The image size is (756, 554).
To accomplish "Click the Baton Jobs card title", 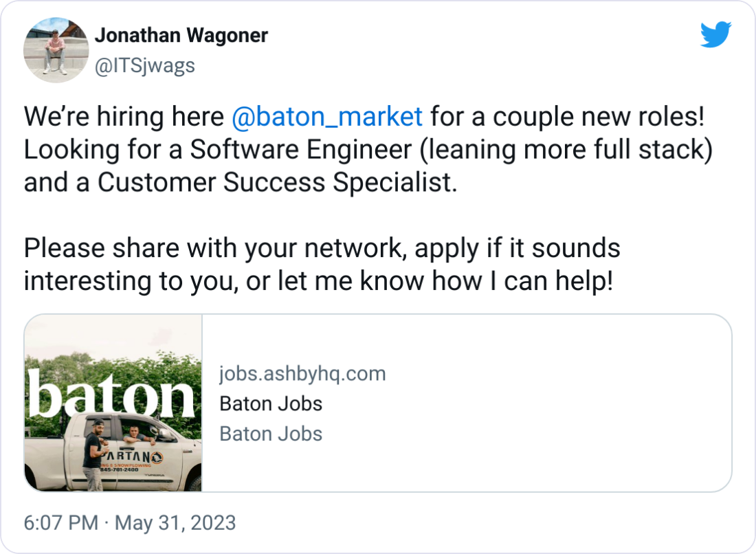I will click(271, 403).
